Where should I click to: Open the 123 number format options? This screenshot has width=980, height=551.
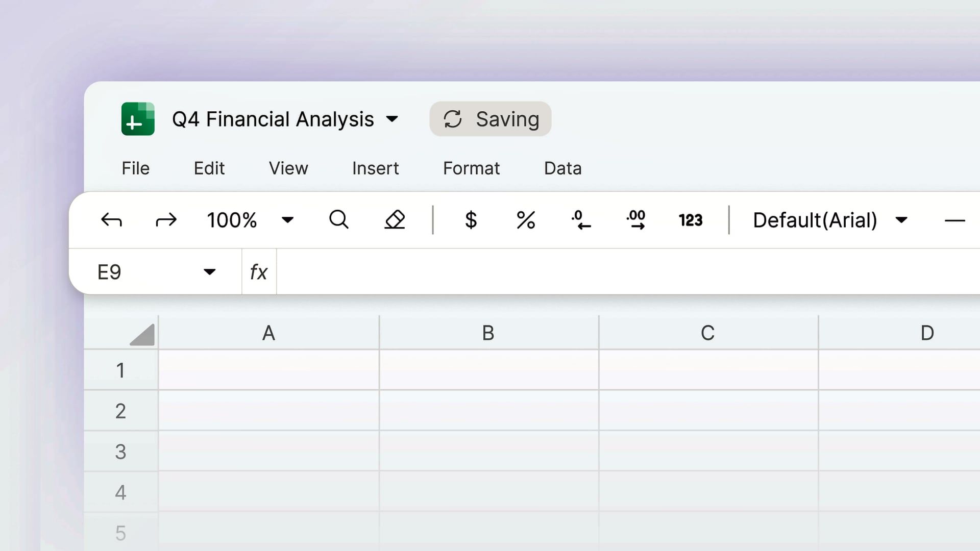690,220
